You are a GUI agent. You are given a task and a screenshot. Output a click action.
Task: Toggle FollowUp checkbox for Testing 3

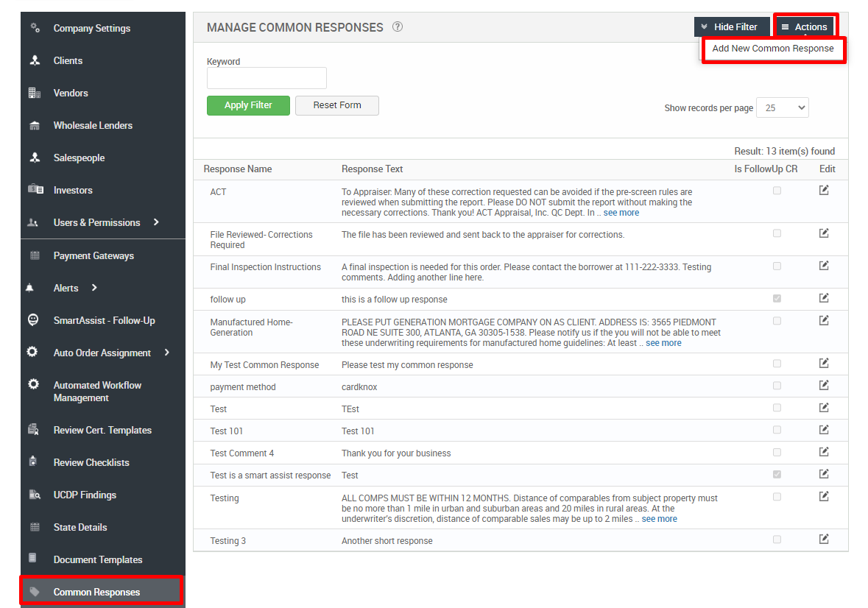[x=777, y=540]
